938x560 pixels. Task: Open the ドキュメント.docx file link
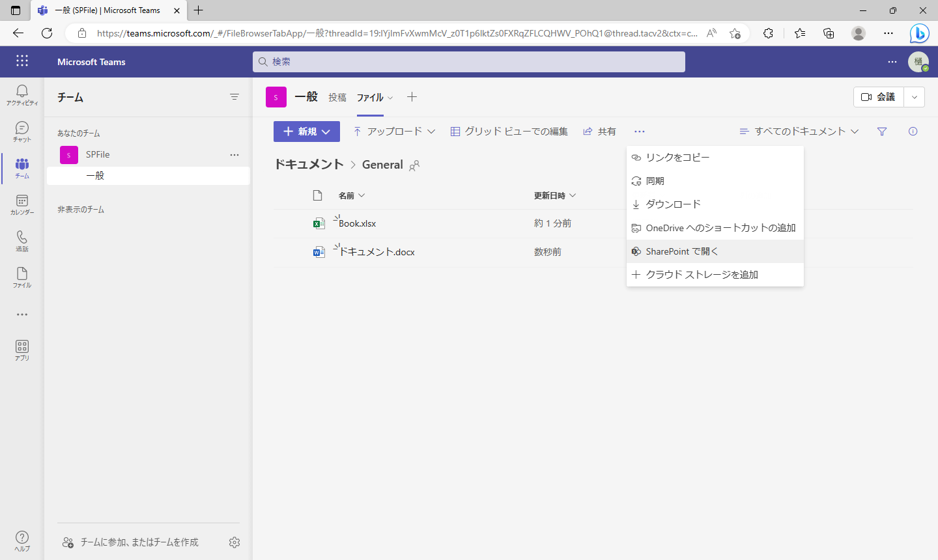(x=377, y=252)
